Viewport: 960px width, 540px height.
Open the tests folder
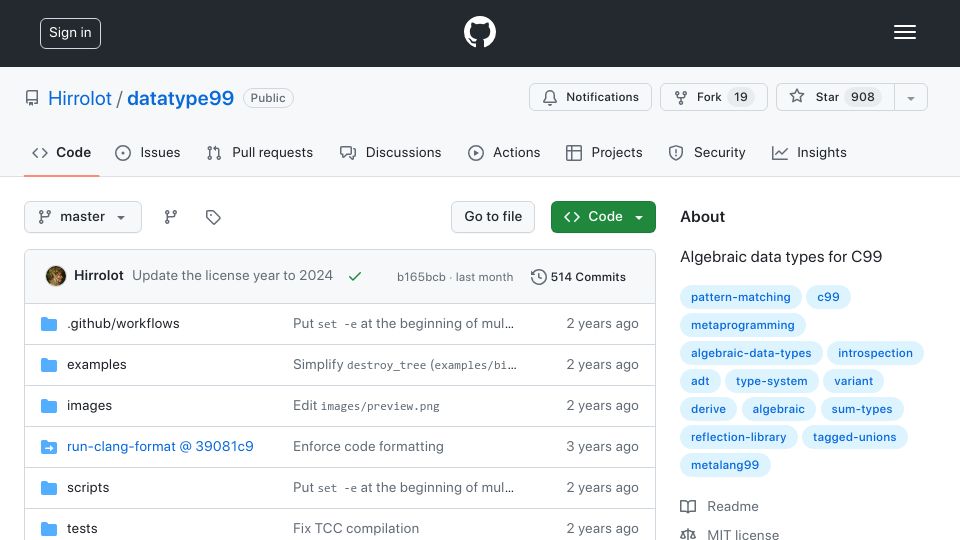82,528
